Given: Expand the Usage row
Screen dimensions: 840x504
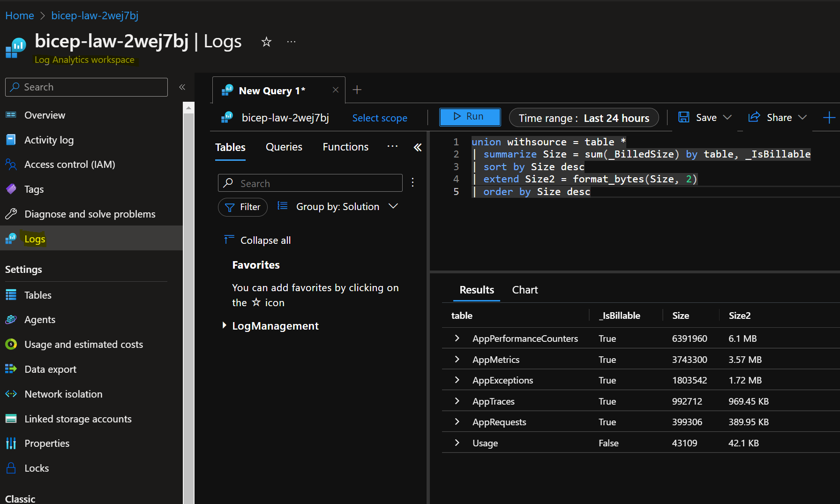Looking at the screenshot, I should tap(457, 443).
